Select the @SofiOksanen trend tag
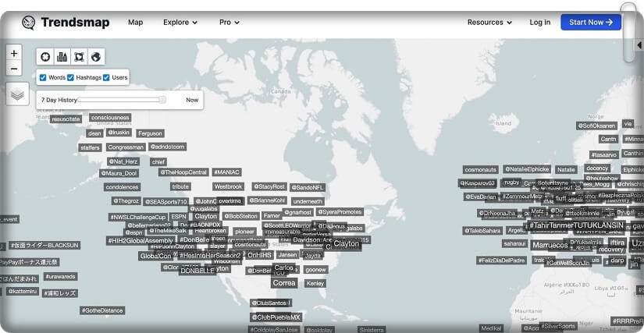Screen dimensions: 644x333 (x=596, y=126)
